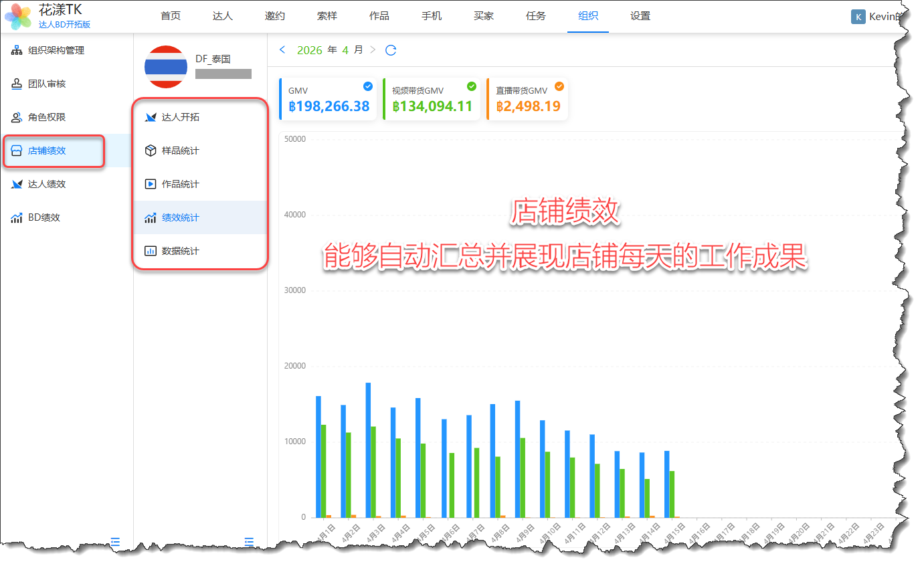Viewport: 924px width, 570px height.
Task: Click the 花漾TK flower logo
Action: tap(18, 17)
